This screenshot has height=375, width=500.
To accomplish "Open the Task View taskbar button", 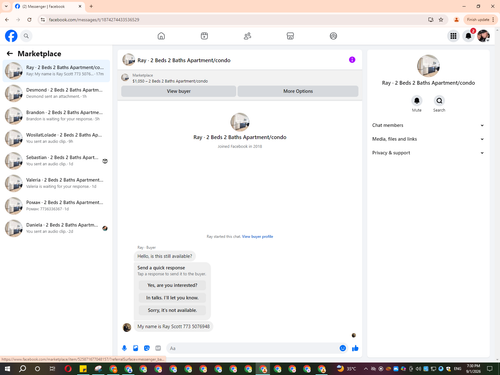I will click(52, 369).
